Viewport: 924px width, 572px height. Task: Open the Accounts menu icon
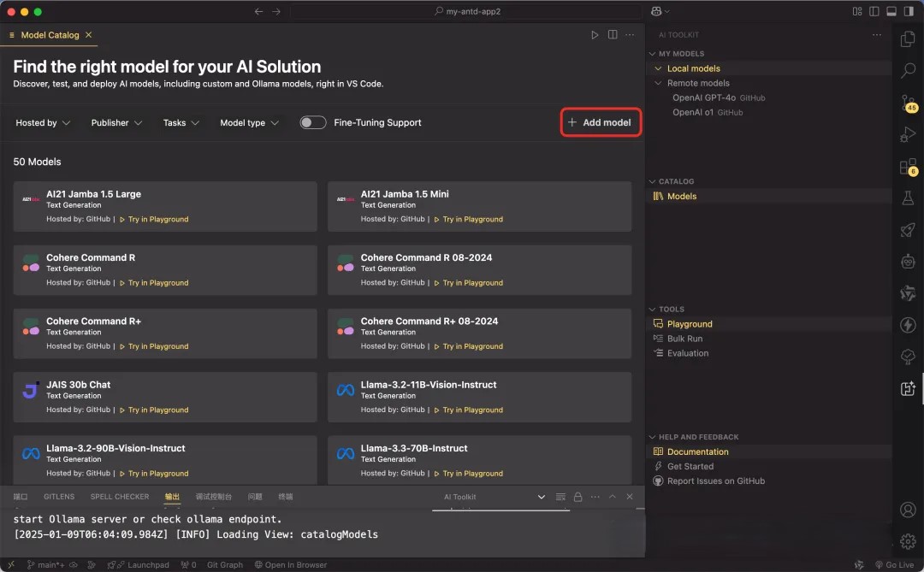(x=908, y=510)
